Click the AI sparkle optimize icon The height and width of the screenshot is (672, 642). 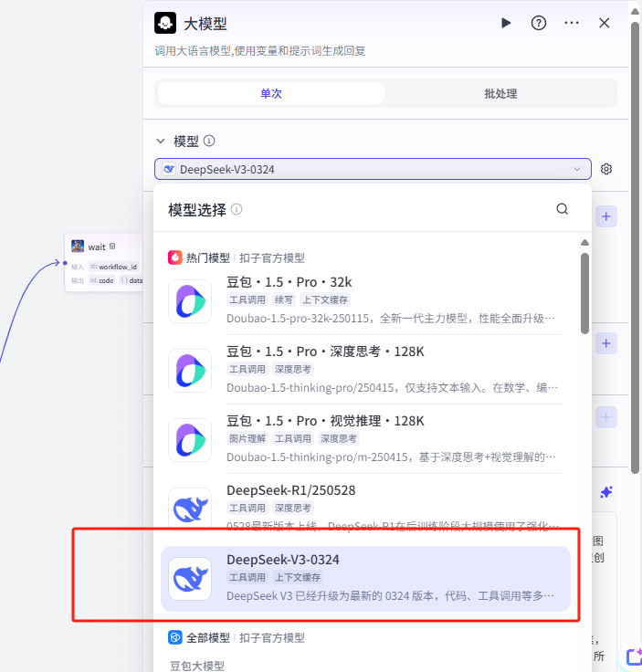tap(606, 492)
